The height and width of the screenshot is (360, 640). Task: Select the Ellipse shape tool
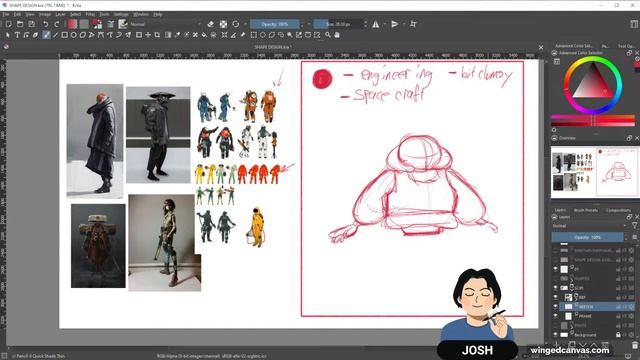73,35
